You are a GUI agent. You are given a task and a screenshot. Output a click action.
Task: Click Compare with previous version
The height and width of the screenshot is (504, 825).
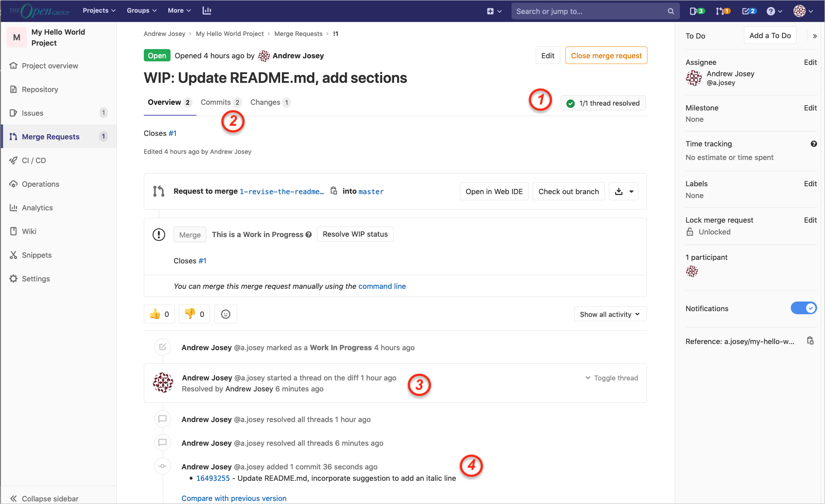(x=234, y=498)
